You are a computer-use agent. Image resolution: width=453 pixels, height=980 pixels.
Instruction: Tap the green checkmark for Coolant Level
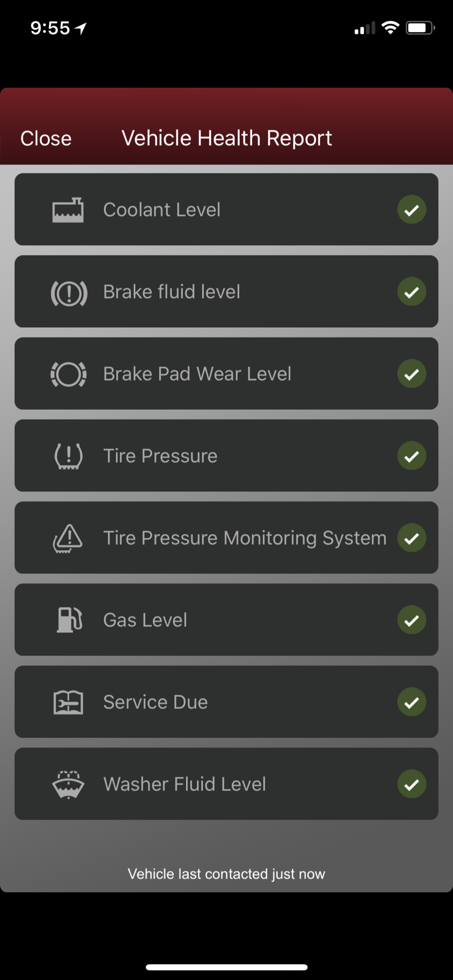tap(411, 210)
